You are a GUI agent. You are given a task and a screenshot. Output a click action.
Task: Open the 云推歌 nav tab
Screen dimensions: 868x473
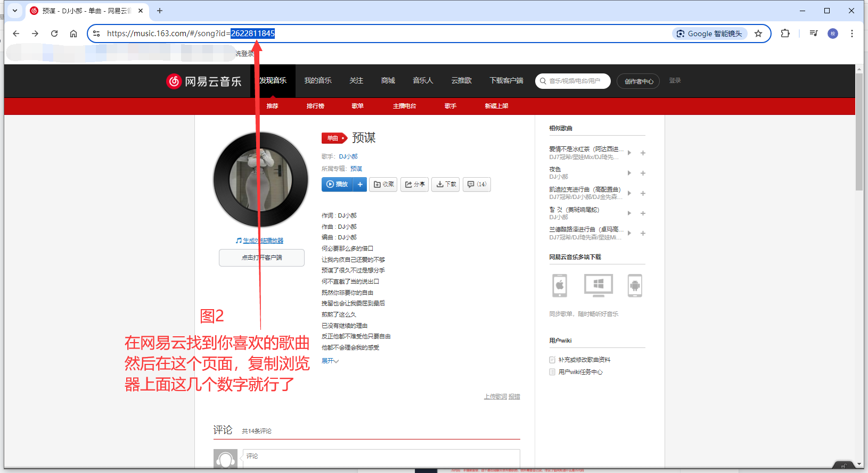point(462,81)
